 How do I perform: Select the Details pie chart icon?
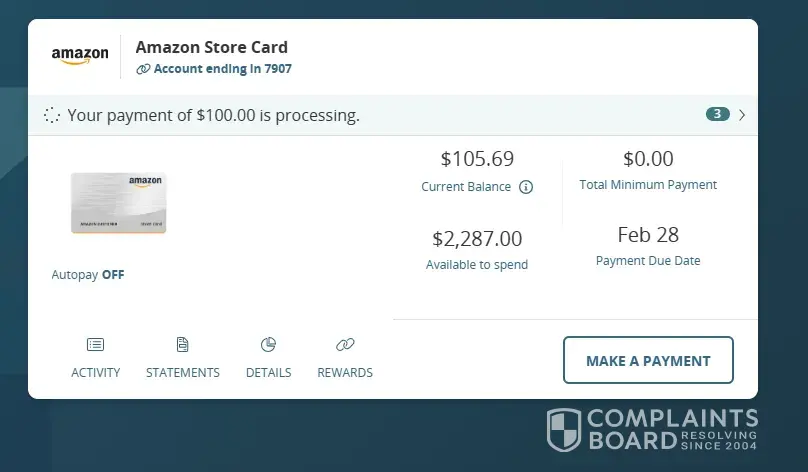[x=268, y=345]
